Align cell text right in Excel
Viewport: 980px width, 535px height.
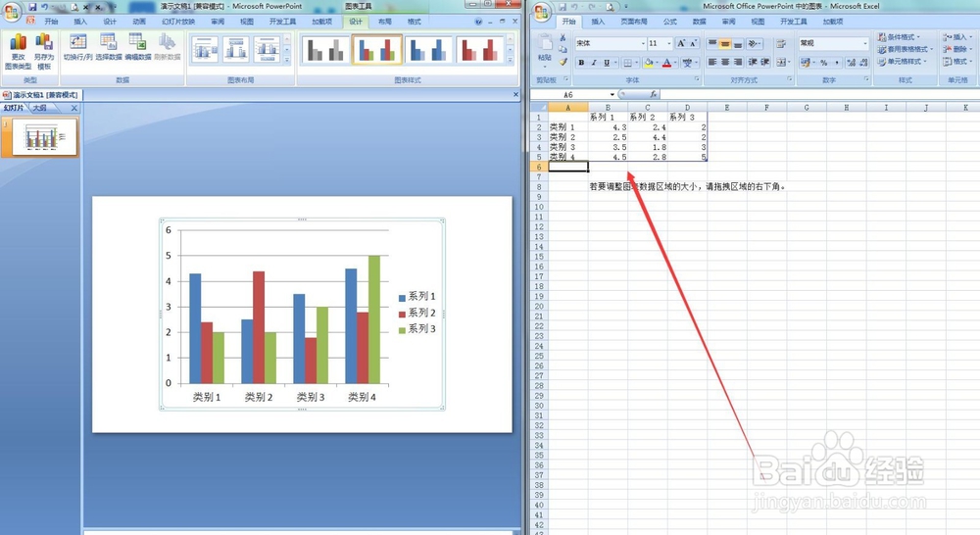[738, 63]
